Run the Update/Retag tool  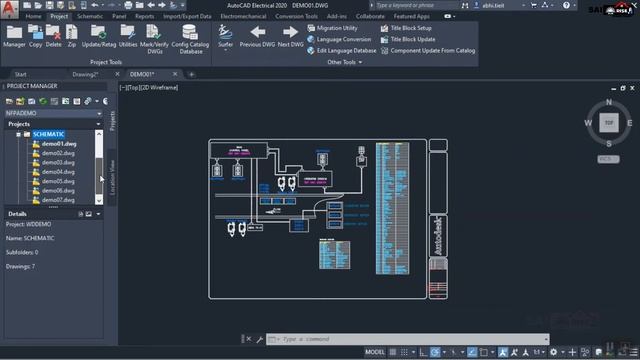point(99,36)
